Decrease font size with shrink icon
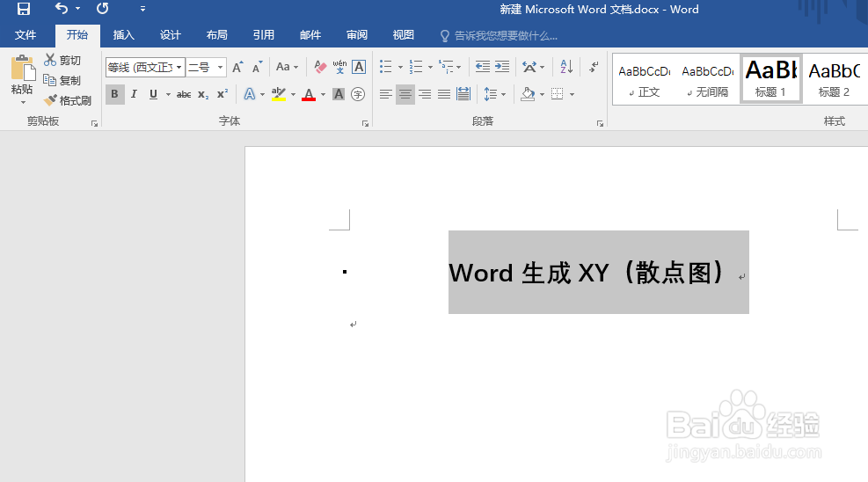Screen dimensions: 868x482 257,68
